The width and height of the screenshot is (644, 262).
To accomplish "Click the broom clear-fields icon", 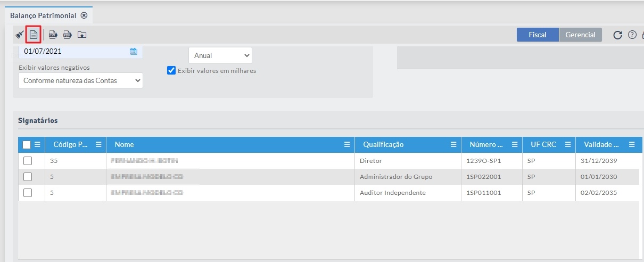I will 20,35.
